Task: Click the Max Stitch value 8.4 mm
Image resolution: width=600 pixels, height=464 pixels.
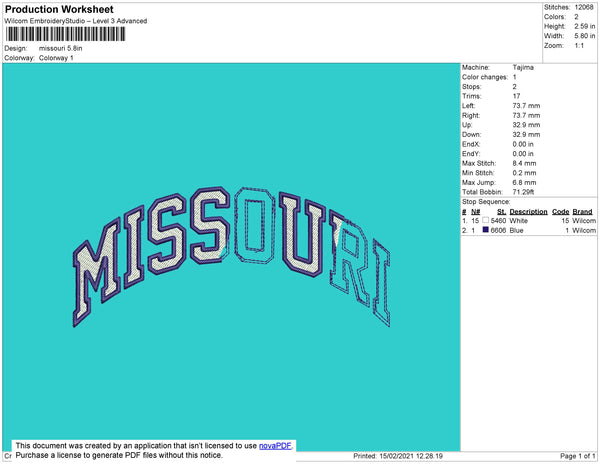Action: [524, 163]
